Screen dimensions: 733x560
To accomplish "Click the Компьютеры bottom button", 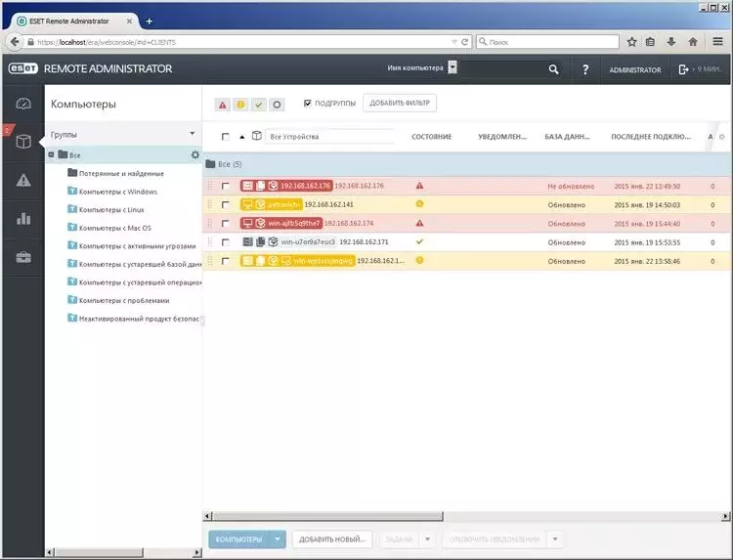I will (238, 538).
